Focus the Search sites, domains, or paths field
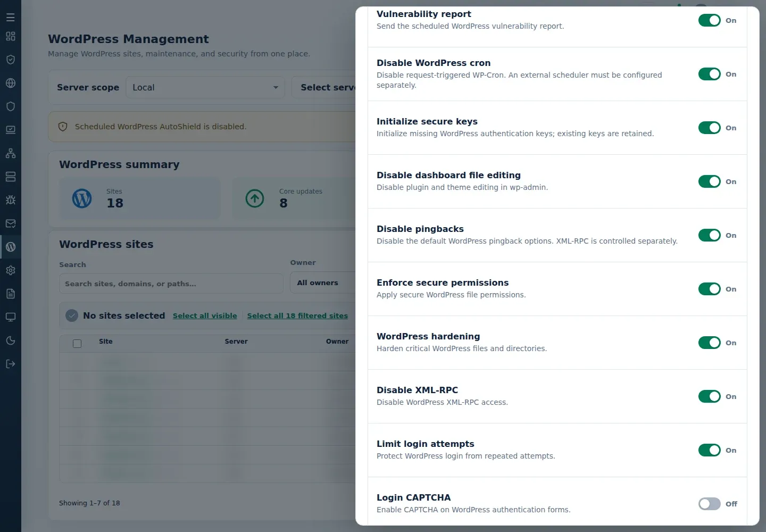Image resolution: width=766 pixels, height=532 pixels. (x=171, y=284)
